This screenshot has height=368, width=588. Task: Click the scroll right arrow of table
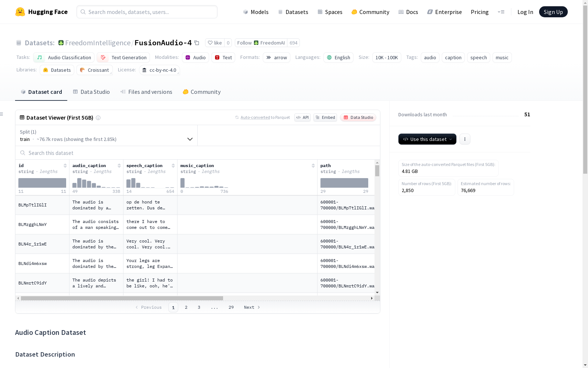tap(372, 298)
